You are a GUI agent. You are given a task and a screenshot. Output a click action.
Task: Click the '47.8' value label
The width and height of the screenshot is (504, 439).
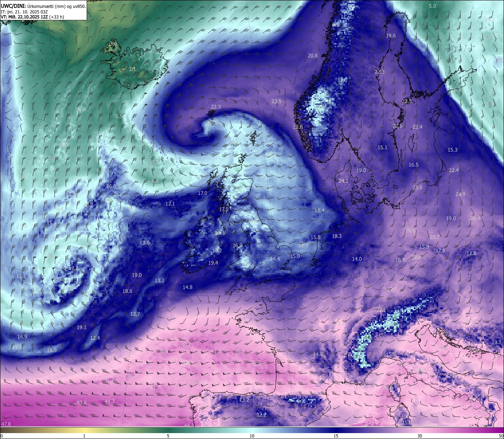point(6,424)
